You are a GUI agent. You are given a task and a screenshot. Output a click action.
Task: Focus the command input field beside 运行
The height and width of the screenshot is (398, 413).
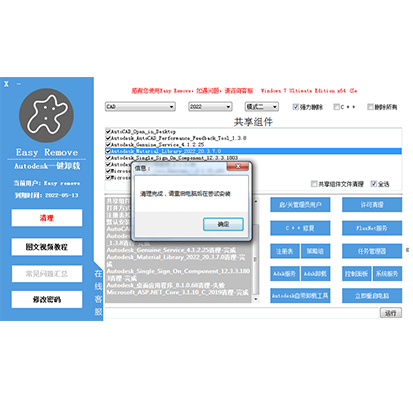pos(242,313)
